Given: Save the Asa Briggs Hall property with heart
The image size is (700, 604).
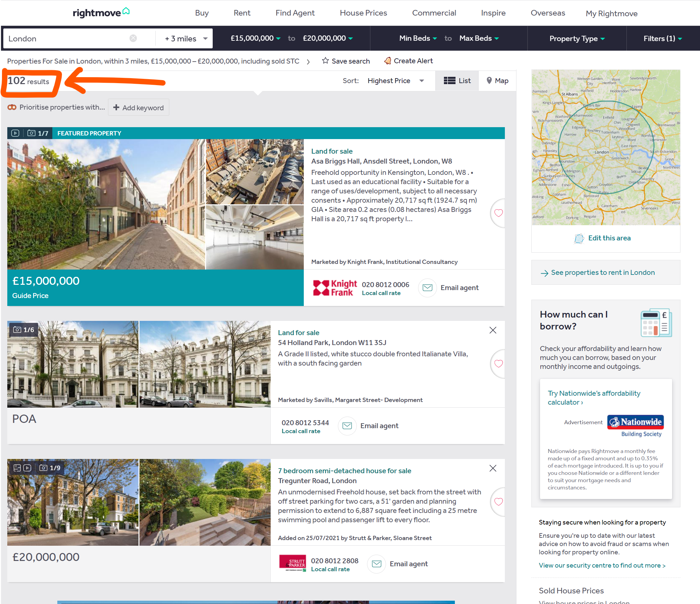Looking at the screenshot, I should [x=498, y=213].
